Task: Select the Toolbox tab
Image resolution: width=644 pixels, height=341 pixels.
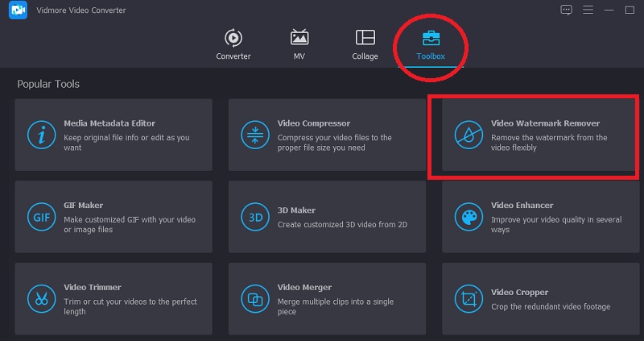Action: [431, 44]
